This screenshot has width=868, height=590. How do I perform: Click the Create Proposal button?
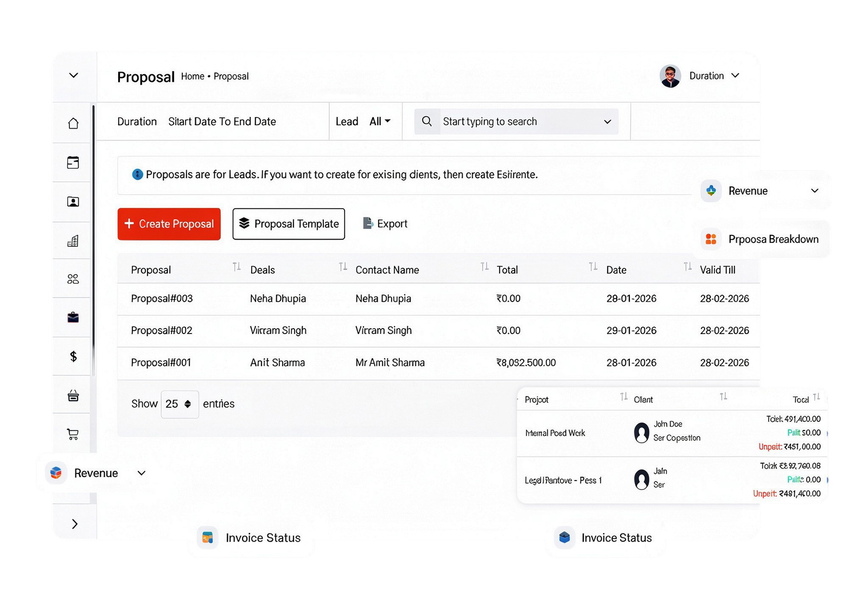click(x=169, y=224)
